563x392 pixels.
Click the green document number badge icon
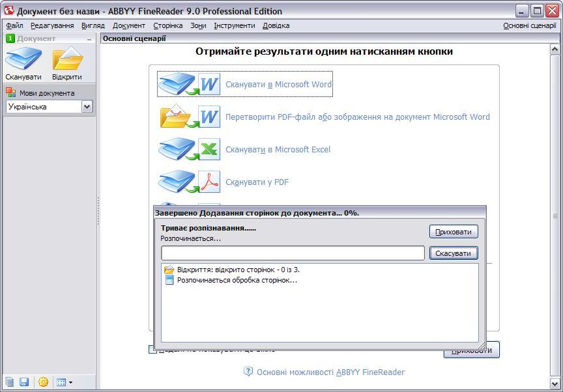[10, 38]
